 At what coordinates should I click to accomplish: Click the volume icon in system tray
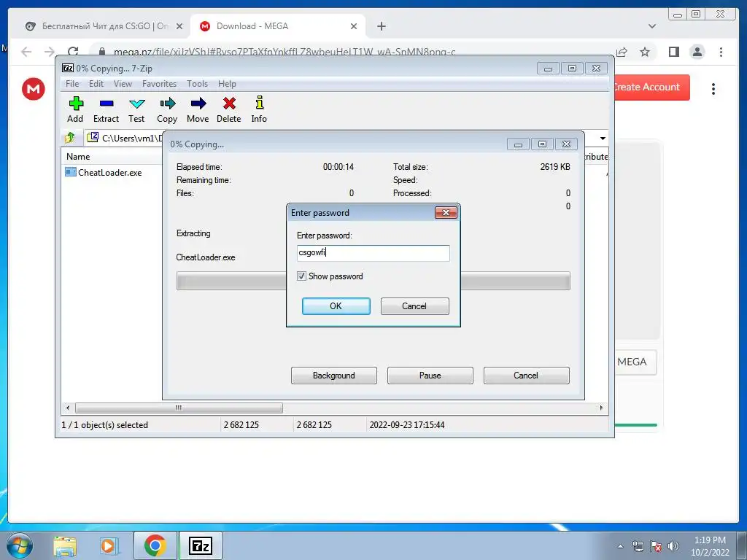point(673,546)
